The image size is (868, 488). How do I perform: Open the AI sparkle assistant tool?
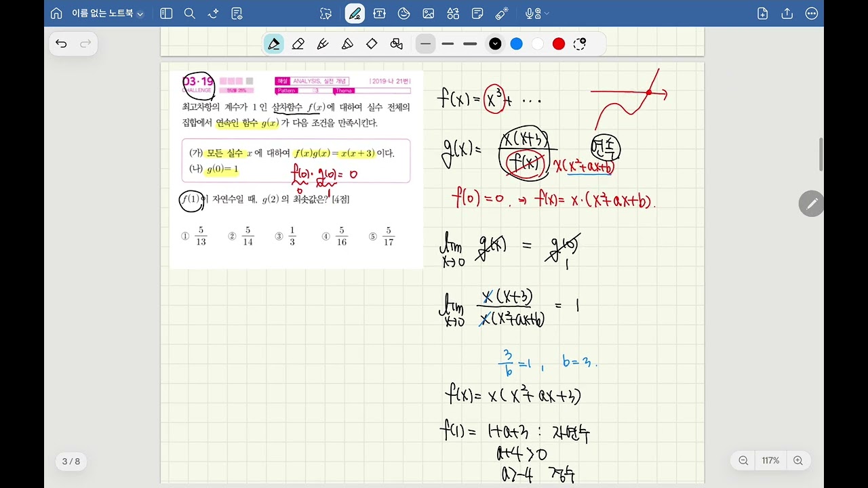pyautogui.click(x=213, y=14)
